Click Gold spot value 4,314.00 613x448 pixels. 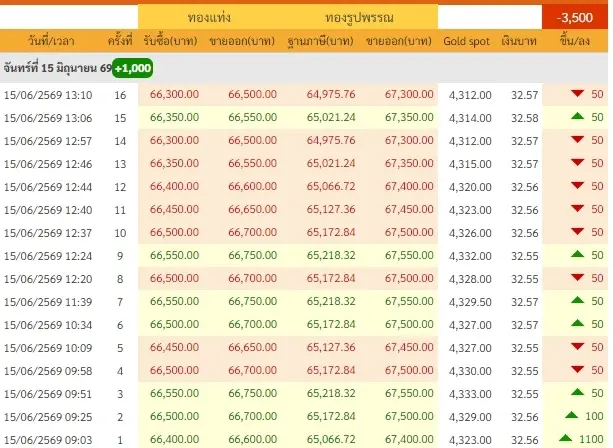click(x=470, y=118)
